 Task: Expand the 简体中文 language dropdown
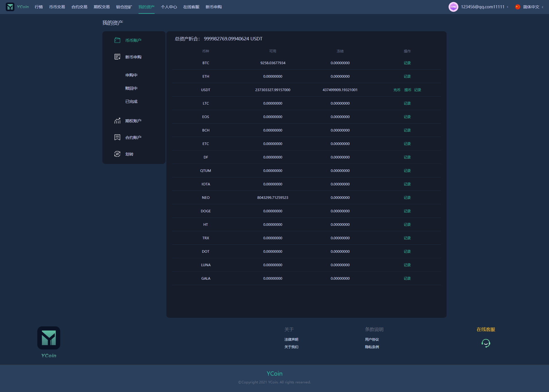pyautogui.click(x=531, y=7)
